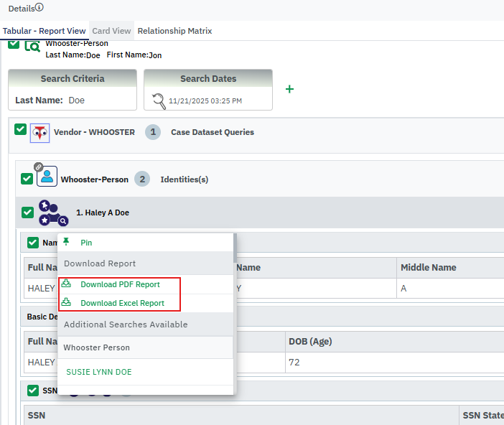Toggle the Whooster-Person Identities checkbox
The height and width of the screenshot is (425, 504).
[x=27, y=179]
